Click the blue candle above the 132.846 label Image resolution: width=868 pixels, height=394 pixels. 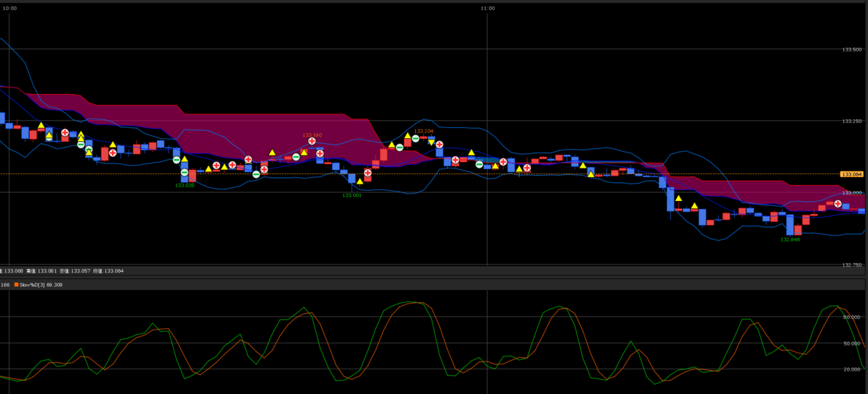790,224
